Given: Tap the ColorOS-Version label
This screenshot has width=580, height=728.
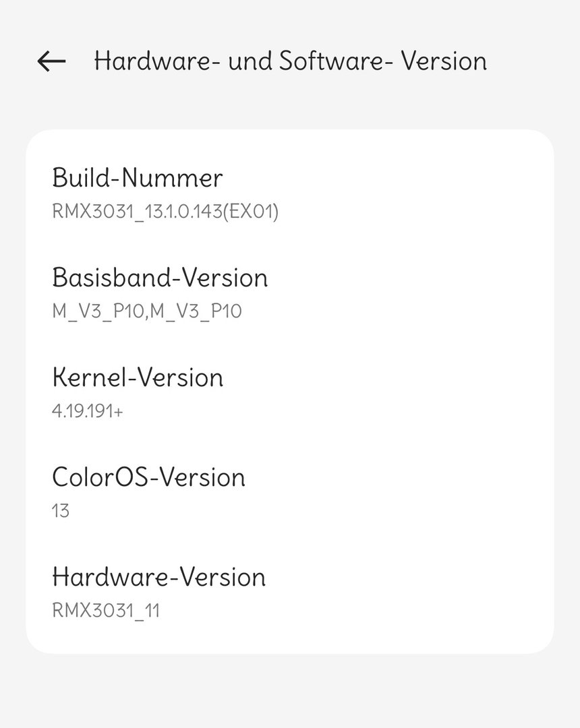Looking at the screenshot, I should click(148, 477).
